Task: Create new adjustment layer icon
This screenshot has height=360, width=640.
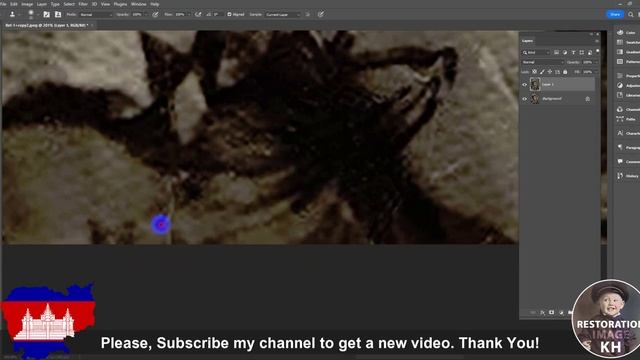Action: 561,312
